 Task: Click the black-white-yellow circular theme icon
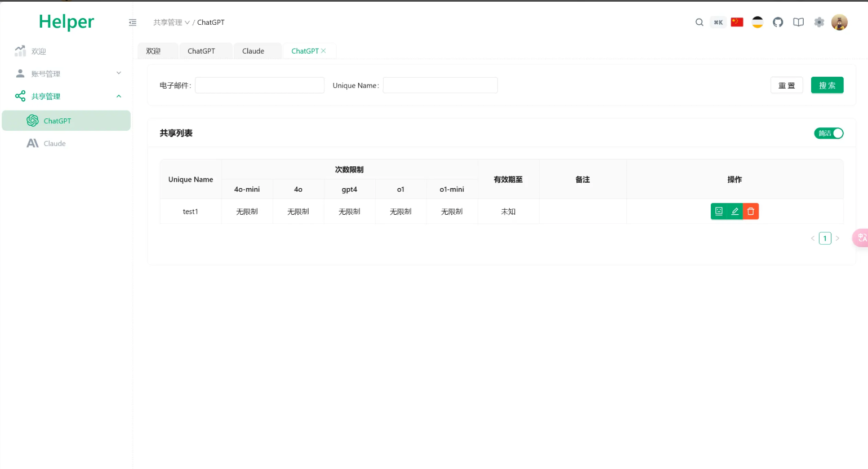758,22
